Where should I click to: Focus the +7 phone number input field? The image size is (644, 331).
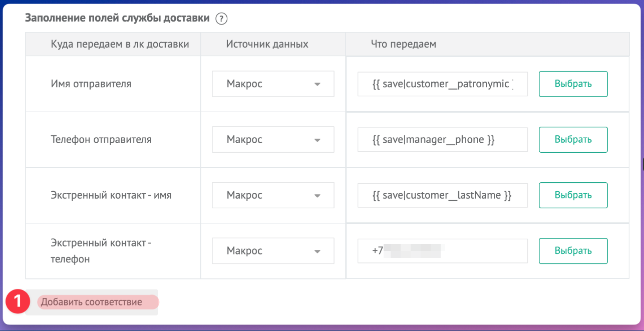[x=443, y=251]
